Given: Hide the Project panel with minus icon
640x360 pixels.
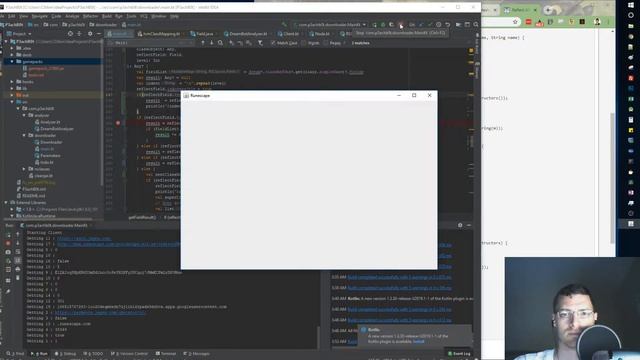Looking at the screenshot, I should [x=98, y=34].
